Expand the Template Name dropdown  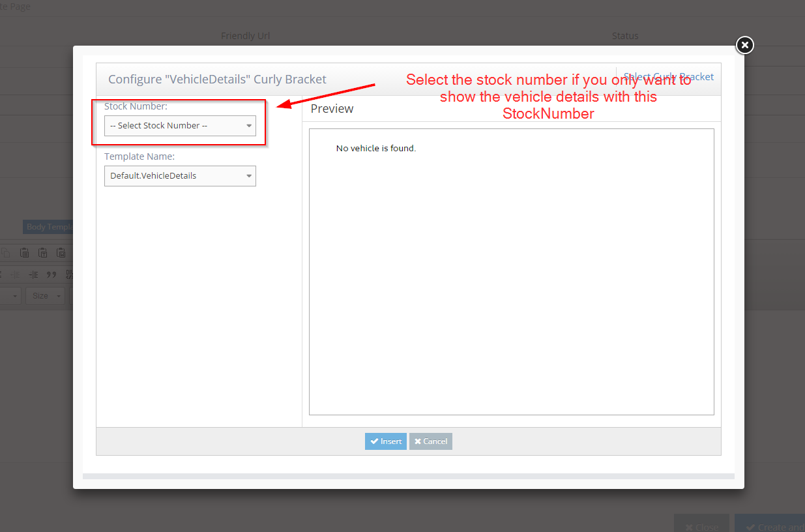[x=180, y=176]
